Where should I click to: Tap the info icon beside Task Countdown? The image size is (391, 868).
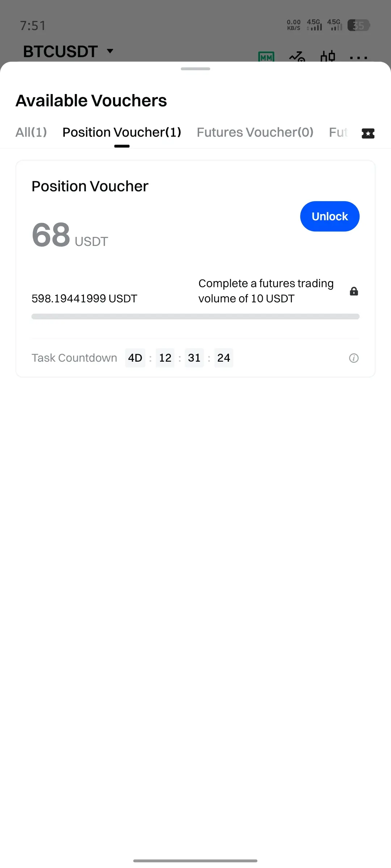(354, 358)
